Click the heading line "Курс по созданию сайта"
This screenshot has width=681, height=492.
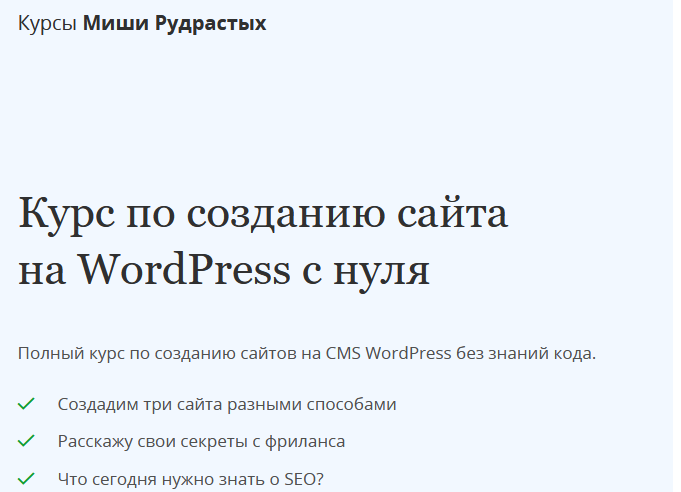tap(263, 215)
